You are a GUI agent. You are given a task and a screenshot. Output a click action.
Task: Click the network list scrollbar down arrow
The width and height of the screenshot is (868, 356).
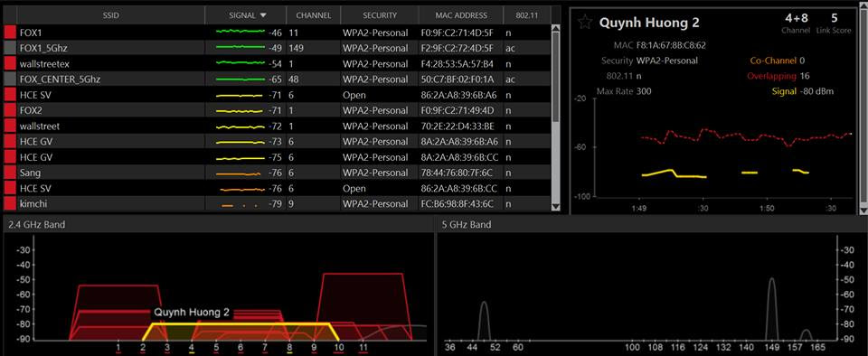(556, 207)
